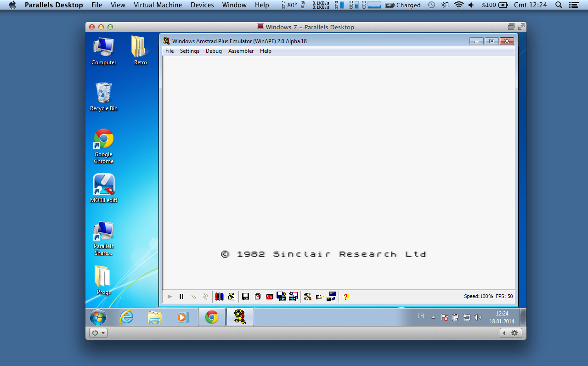
Task: Pause emulation with the Pause toolbar button
Action: [x=181, y=297]
